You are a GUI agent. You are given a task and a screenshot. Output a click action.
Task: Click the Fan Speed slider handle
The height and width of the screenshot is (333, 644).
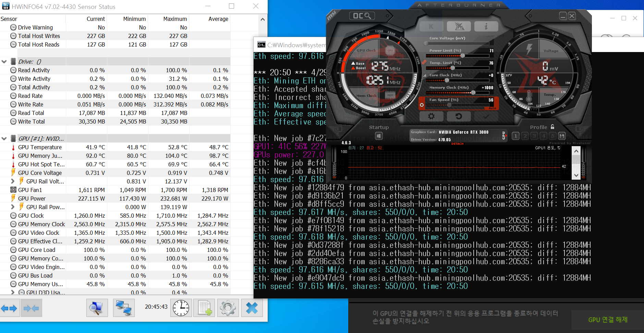point(449,105)
